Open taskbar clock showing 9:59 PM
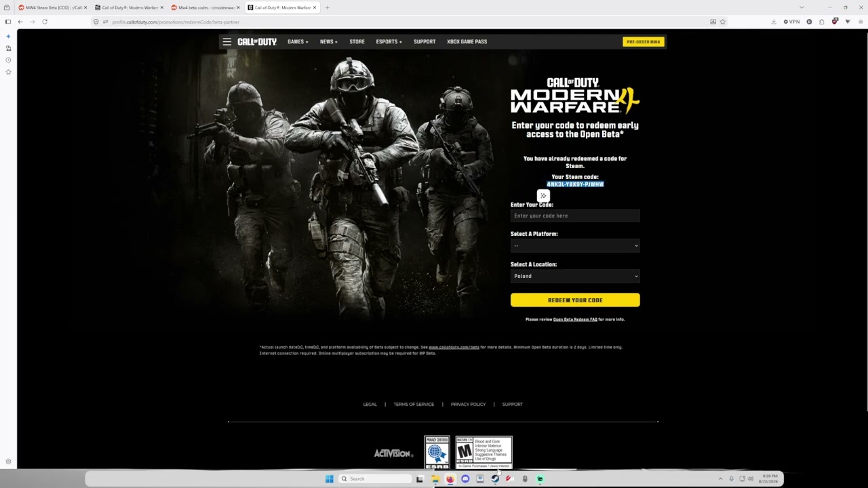 (x=770, y=479)
